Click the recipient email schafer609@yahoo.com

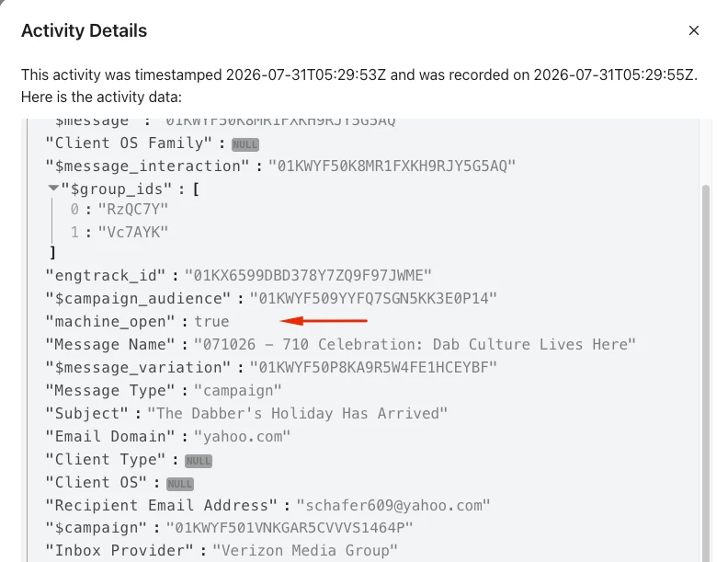[393, 505]
